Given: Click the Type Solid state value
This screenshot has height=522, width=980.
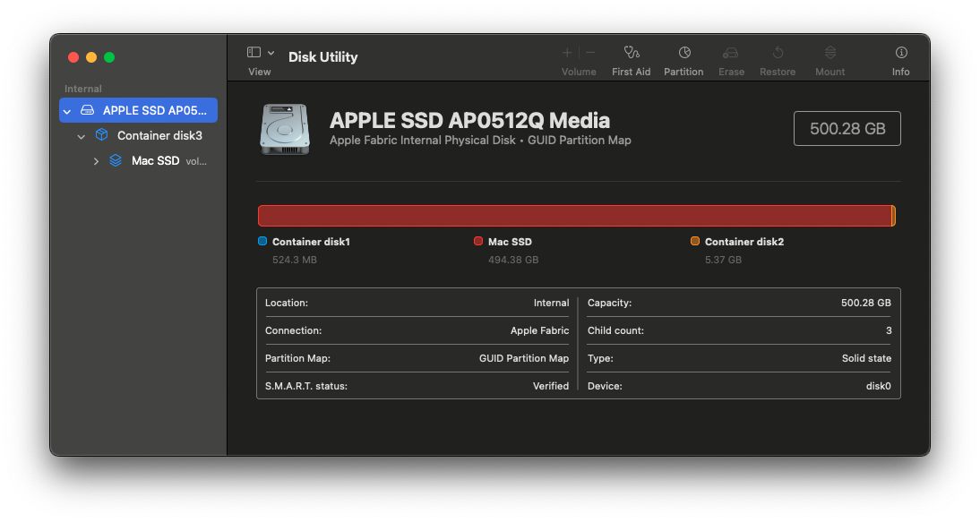Looking at the screenshot, I should click(x=866, y=358).
